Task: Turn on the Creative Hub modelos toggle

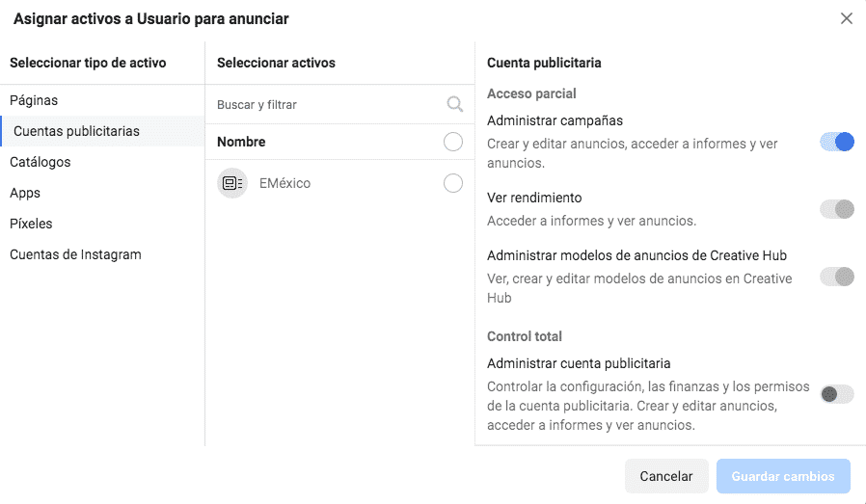Action: (837, 277)
